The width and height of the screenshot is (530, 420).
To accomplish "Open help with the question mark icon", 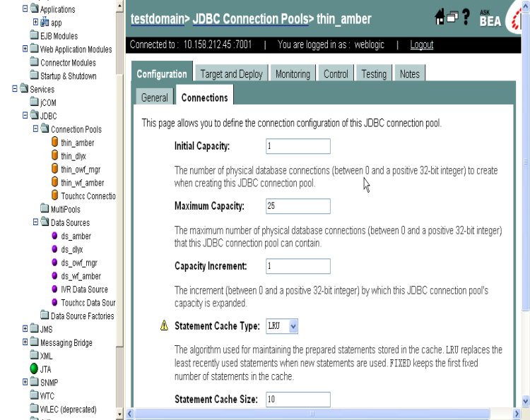I will pos(466,16).
